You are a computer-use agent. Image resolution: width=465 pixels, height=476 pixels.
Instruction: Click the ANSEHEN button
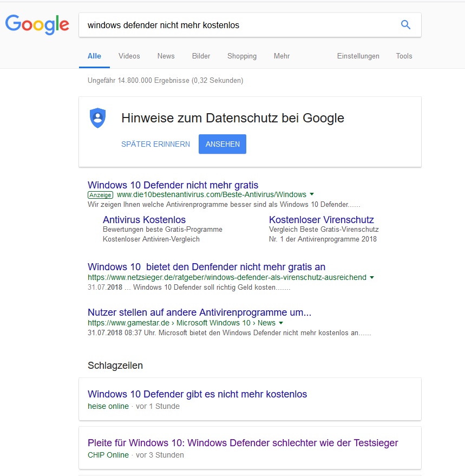pos(222,144)
